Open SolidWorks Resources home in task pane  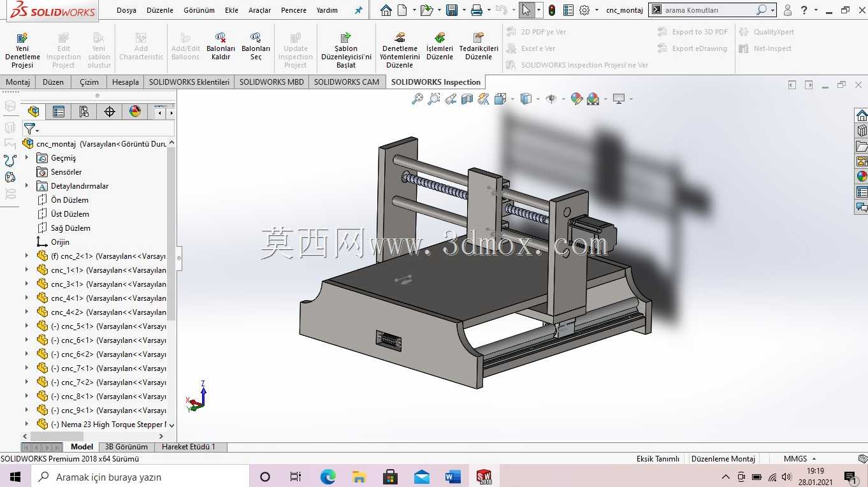(862, 115)
